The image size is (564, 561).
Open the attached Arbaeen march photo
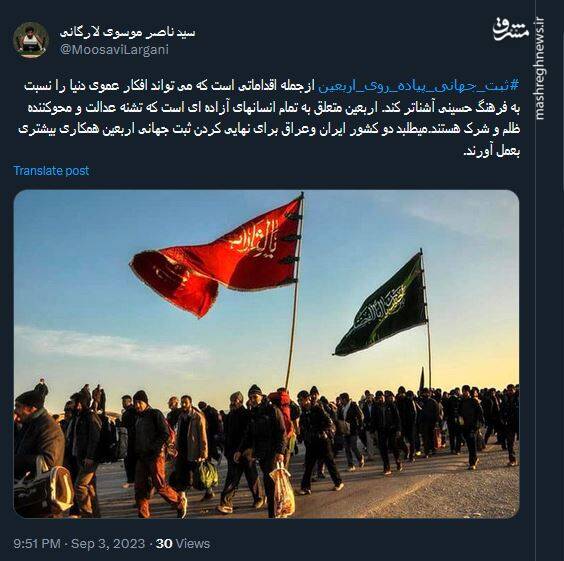coord(267,354)
